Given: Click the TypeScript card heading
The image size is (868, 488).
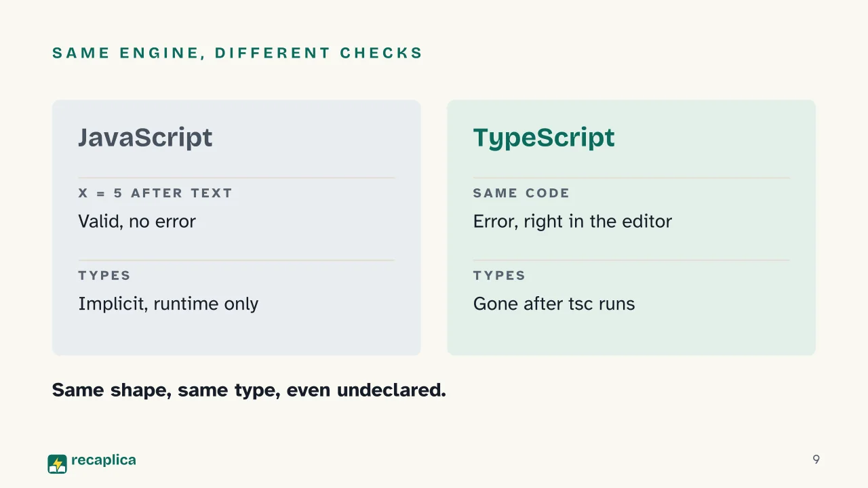Looking at the screenshot, I should [x=544, y=138].
